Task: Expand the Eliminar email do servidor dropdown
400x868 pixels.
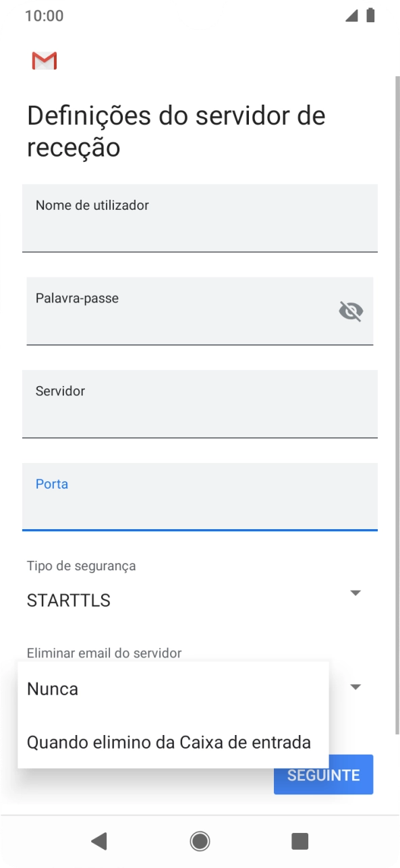Action: [x=355, y=686]
